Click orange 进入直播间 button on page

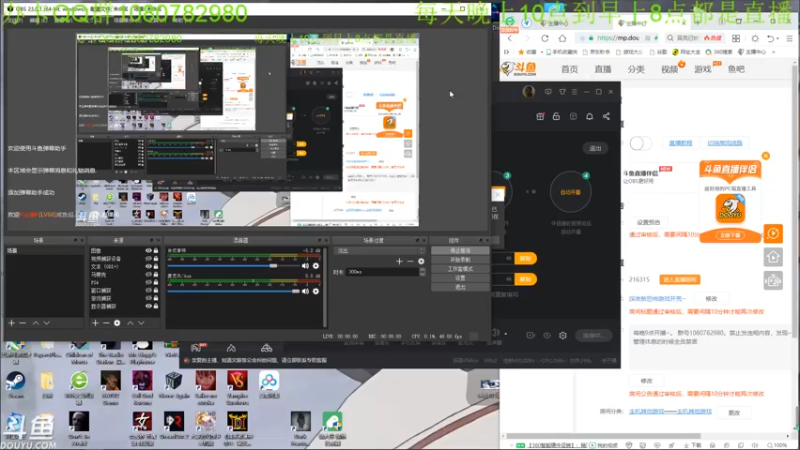[680, 280]
